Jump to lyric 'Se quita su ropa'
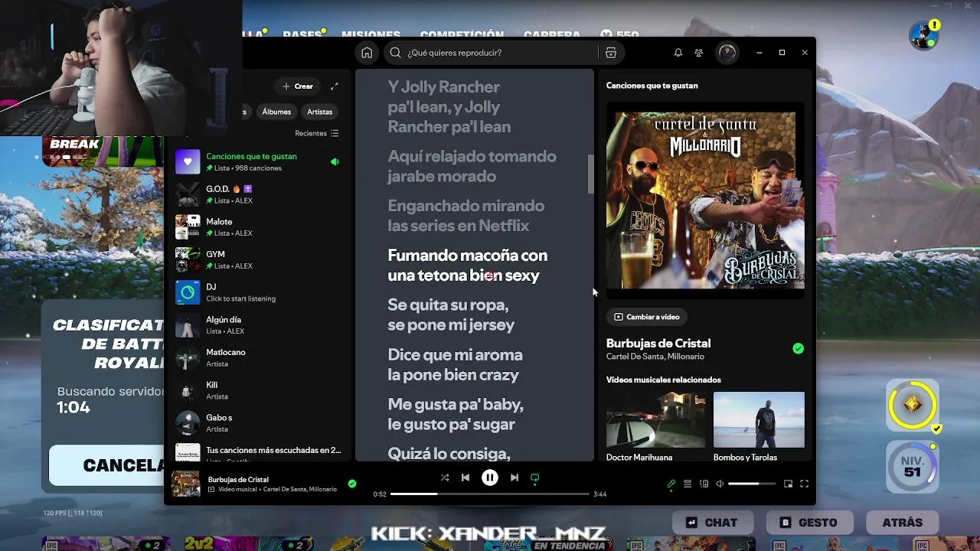This screenshot has width=980, height=551. click(x=451, y=315)
